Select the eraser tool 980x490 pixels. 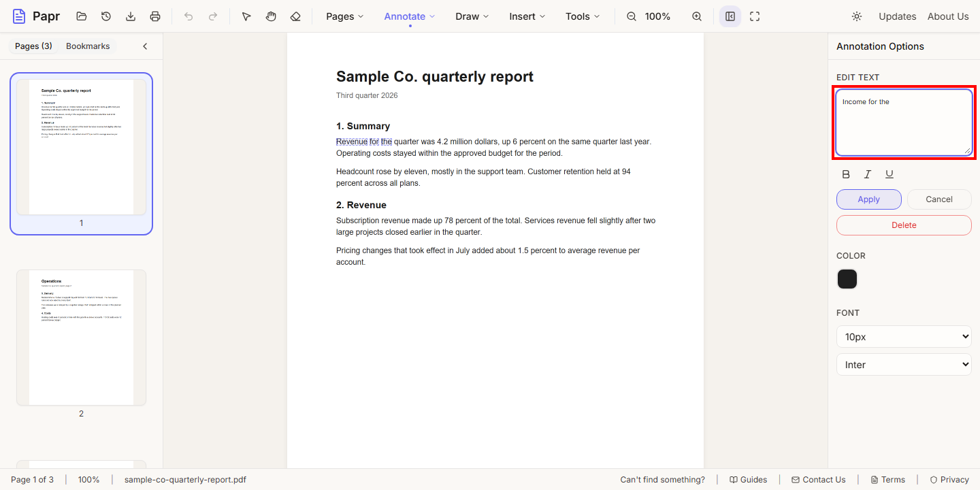295,16
